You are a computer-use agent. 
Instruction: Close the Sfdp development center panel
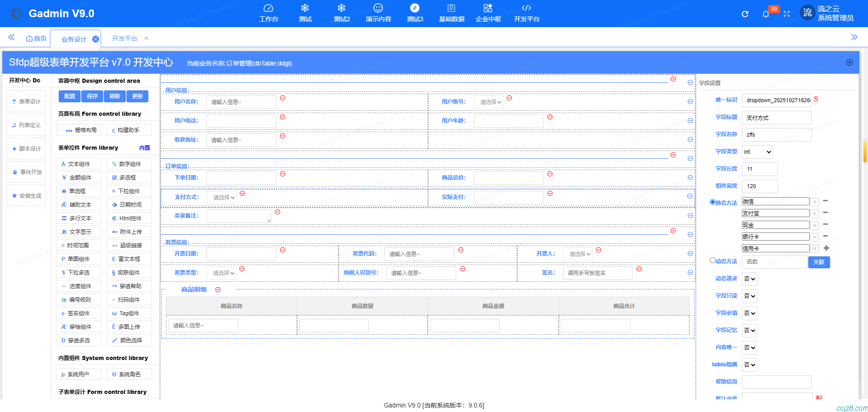pos(849,62)
